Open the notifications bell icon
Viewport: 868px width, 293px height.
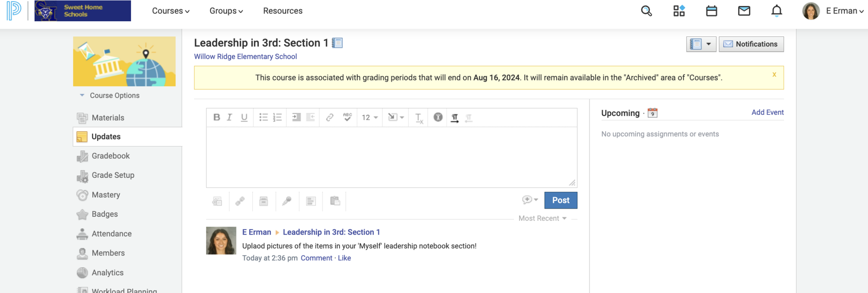pos(776,11)
